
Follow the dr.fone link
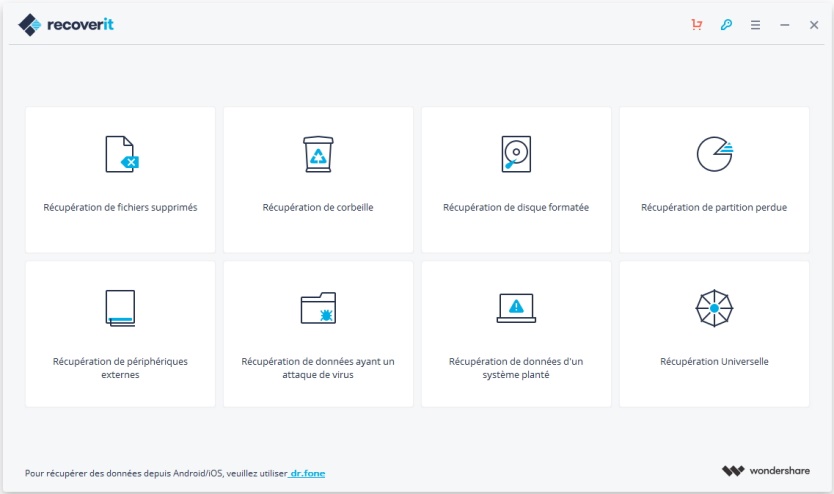(307, 473)
